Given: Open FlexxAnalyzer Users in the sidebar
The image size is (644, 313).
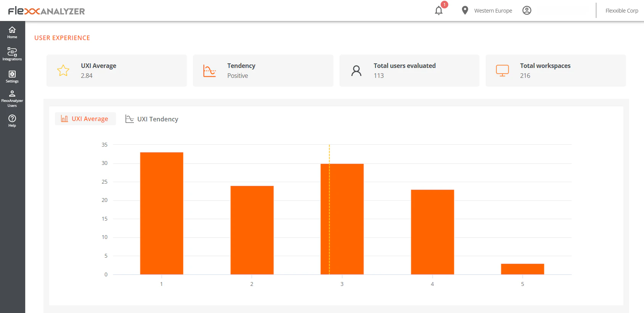Looking at the screenshot, I should (x=12, y=98).
